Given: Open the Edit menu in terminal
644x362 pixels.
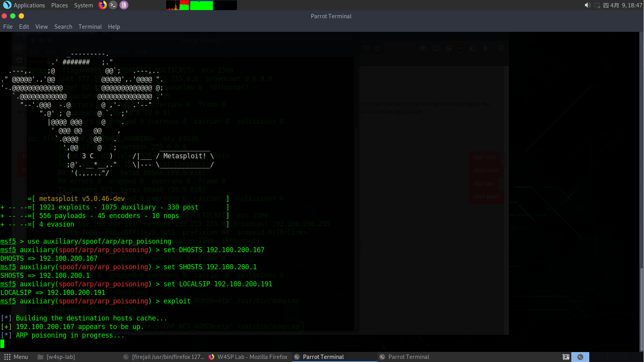Looking at the screenshot, I should pyautogui.click(x=24, y=27).
